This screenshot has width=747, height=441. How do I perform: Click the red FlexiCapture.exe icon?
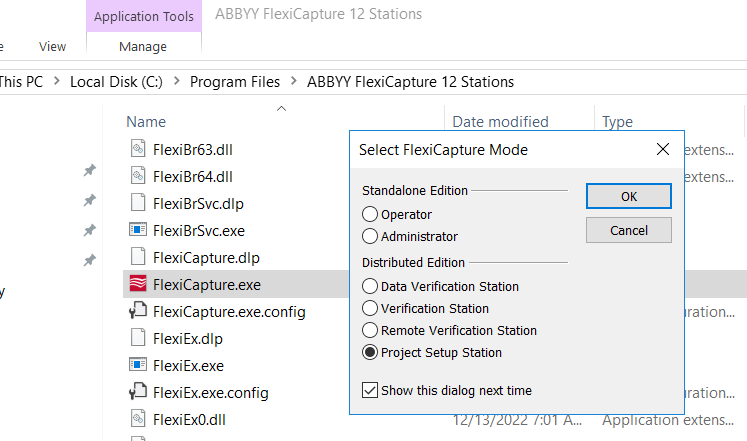click(x=138, y=283)
